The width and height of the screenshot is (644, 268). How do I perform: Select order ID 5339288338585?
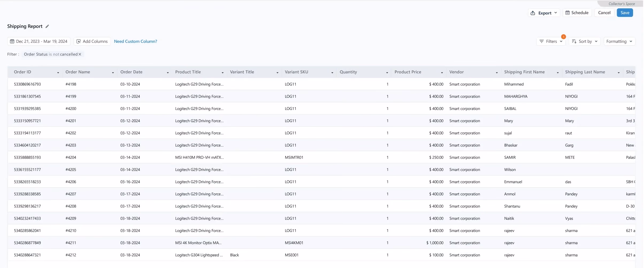[x=27, y=194]
